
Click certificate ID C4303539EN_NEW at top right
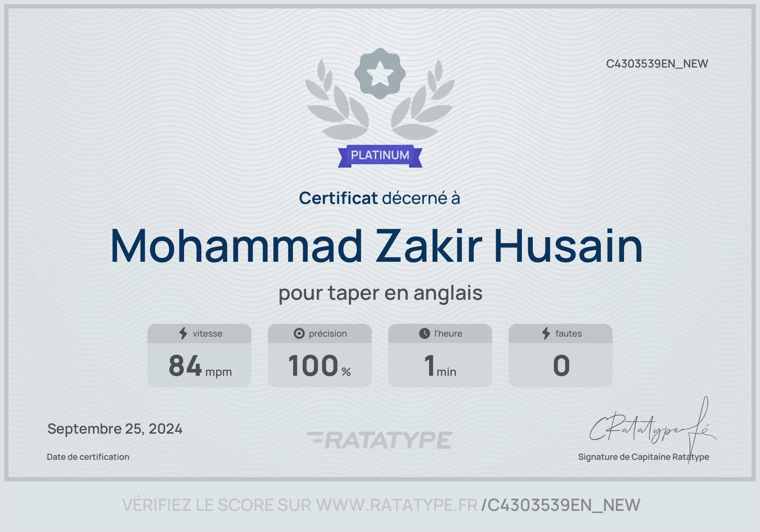pos(657,64)
